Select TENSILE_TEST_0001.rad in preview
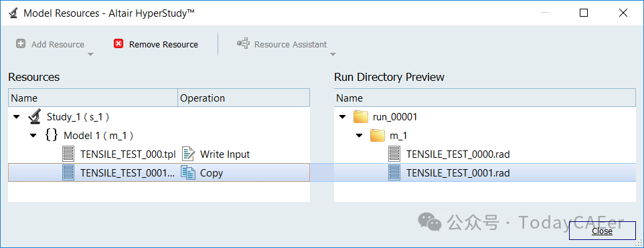This screenshot has width=644, height=248. (x=458, y=173)
